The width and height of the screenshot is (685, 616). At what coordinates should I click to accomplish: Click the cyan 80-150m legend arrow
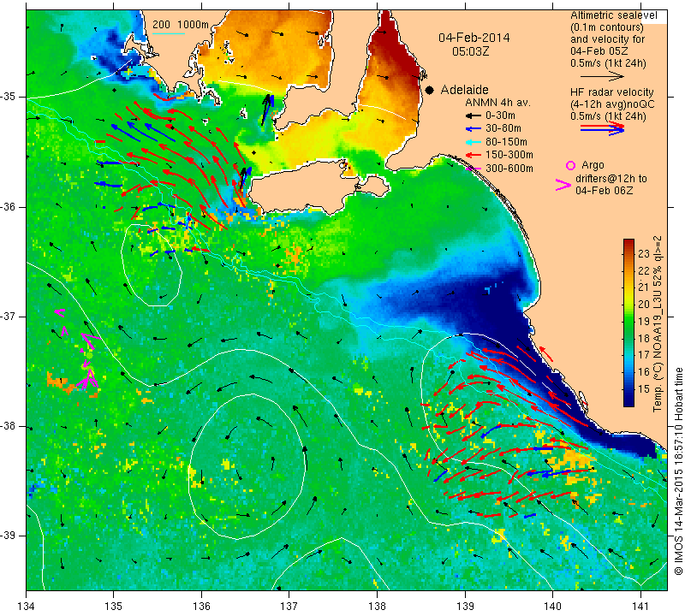[x=473, y=142]
